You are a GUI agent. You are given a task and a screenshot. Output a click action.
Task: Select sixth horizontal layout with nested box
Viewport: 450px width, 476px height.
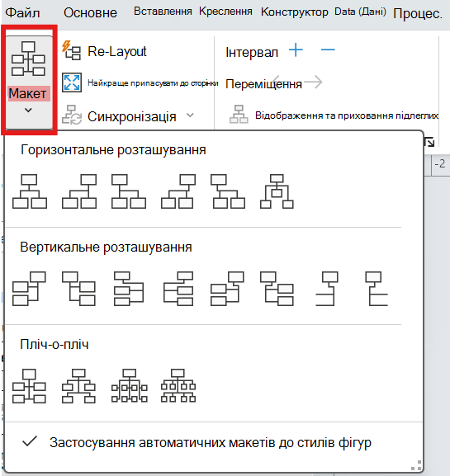[277, 191]
